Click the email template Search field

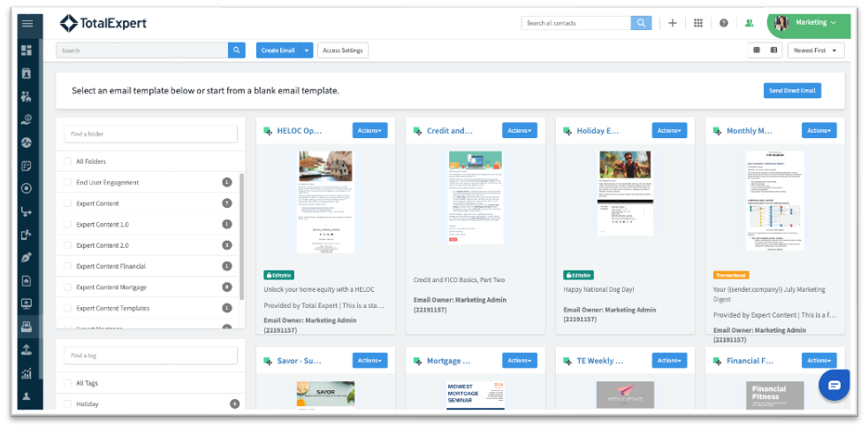142,50
